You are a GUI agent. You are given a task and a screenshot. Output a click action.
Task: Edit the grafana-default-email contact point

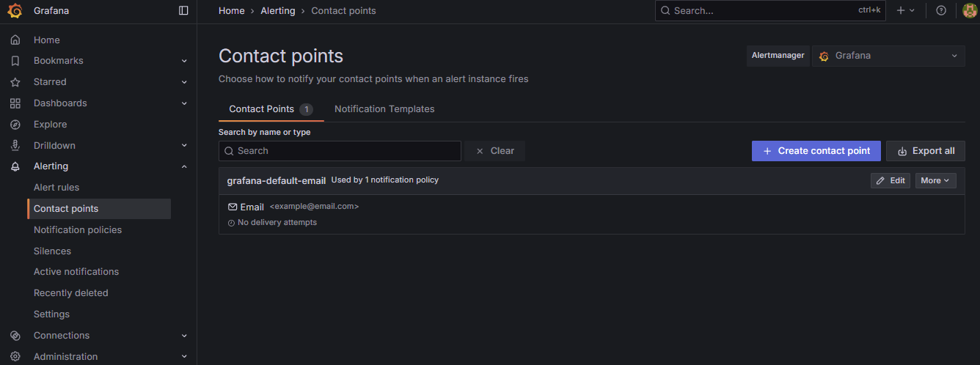tap(891, 180)
